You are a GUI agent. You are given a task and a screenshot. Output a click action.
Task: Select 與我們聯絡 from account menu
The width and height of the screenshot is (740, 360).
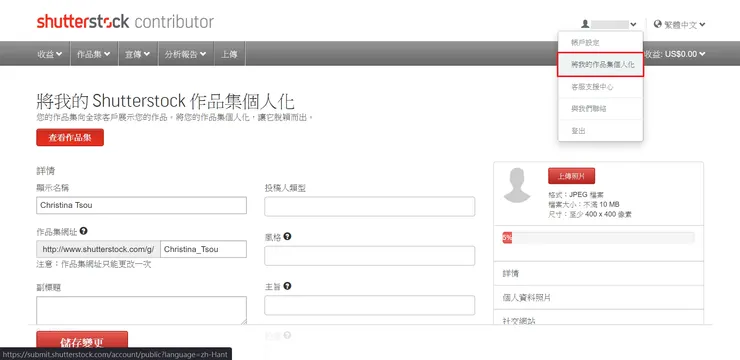(589, 109)
